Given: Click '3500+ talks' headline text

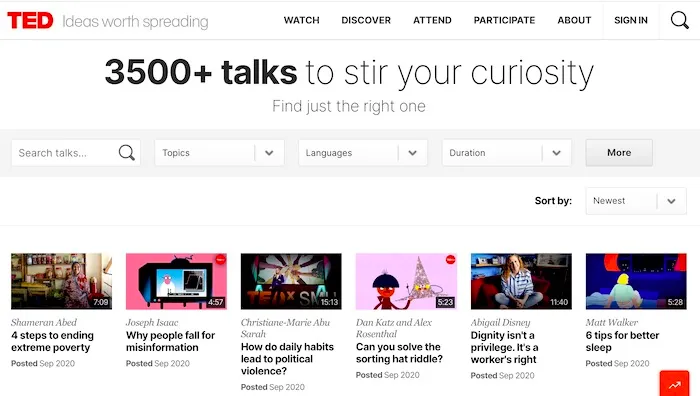Looking at the screenshot, I should [x=201, y=72].
